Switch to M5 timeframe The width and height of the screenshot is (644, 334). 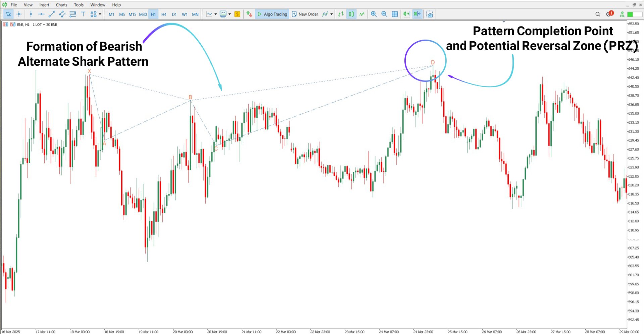[x=122, y=14]
